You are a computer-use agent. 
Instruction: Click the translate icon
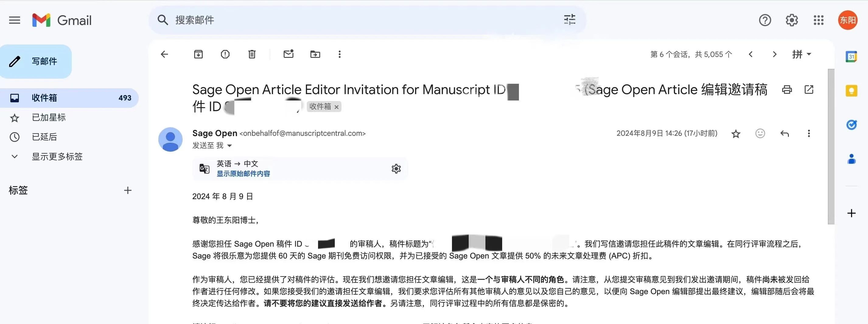(x=205, y=169)
